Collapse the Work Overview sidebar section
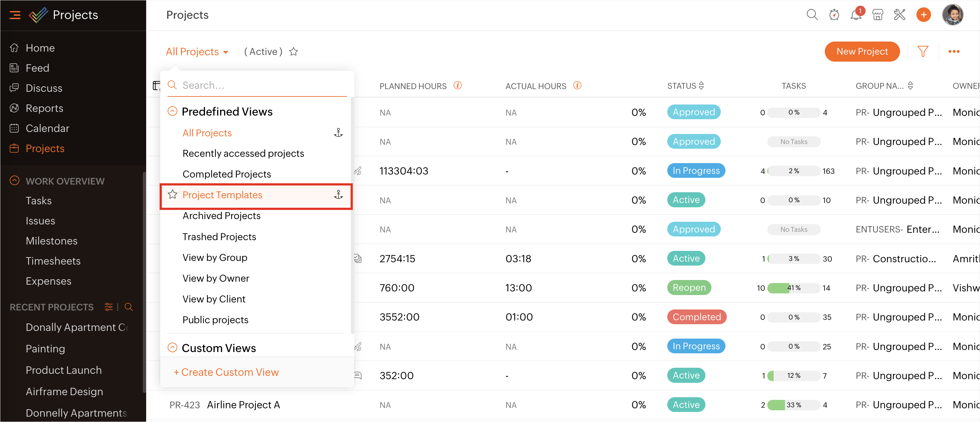This screenshot has width=980, height=422. [x=14, y=181]
